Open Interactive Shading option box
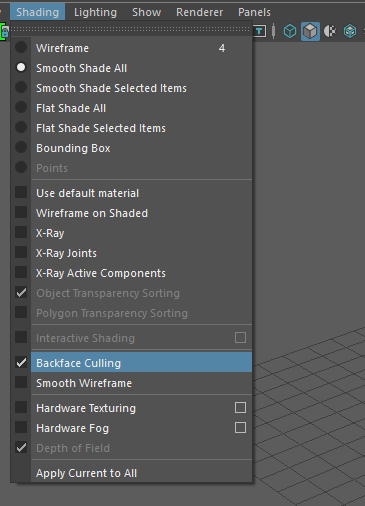The height and width of the screenshot is (506, 365). (240, 337)
